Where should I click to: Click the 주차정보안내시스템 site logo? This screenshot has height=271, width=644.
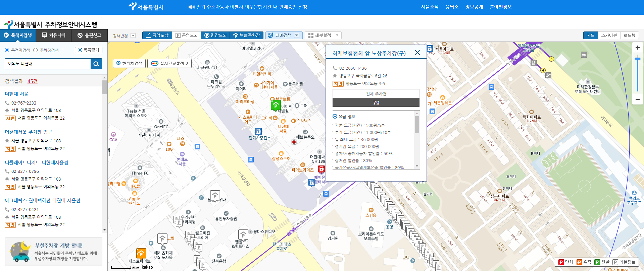click(50, 24)
